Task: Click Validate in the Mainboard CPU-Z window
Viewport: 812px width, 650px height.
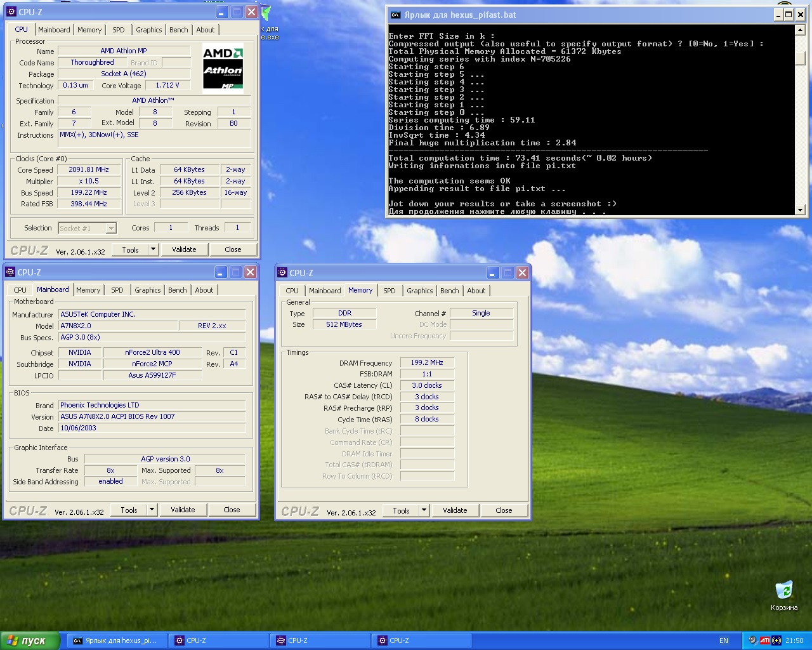Action: click(183, 510)
